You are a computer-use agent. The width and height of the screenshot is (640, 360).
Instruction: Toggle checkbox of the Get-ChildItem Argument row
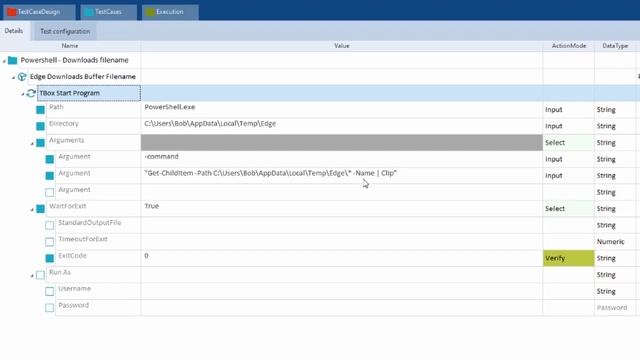pyautogui.click(x=49, y=176)
